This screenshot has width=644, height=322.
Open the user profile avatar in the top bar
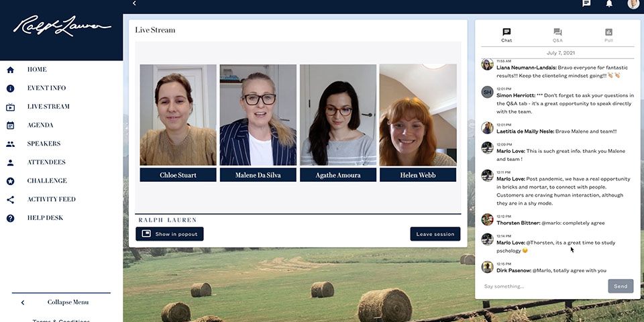[x=633, y=4]
